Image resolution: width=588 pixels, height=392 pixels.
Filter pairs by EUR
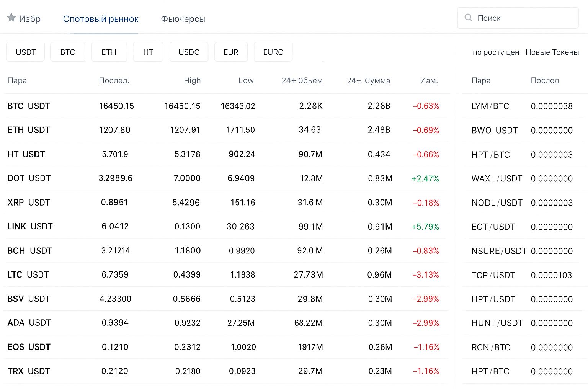(x=231, y=52)
